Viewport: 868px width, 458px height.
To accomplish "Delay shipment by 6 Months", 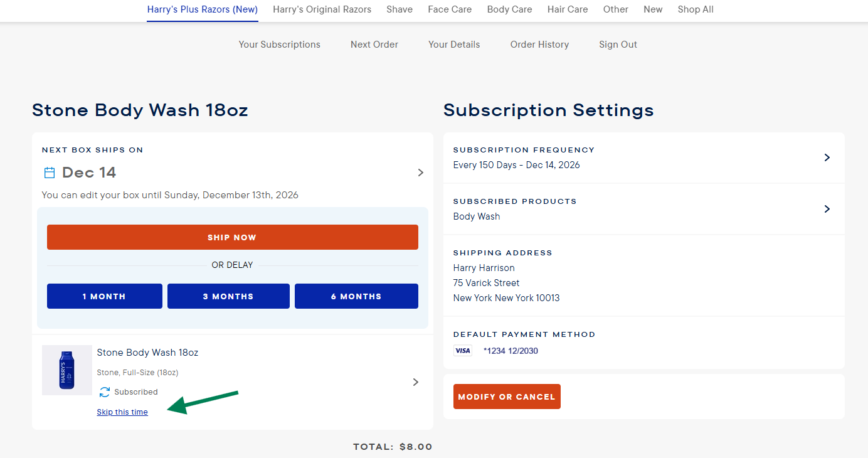I will click(356, 296).
